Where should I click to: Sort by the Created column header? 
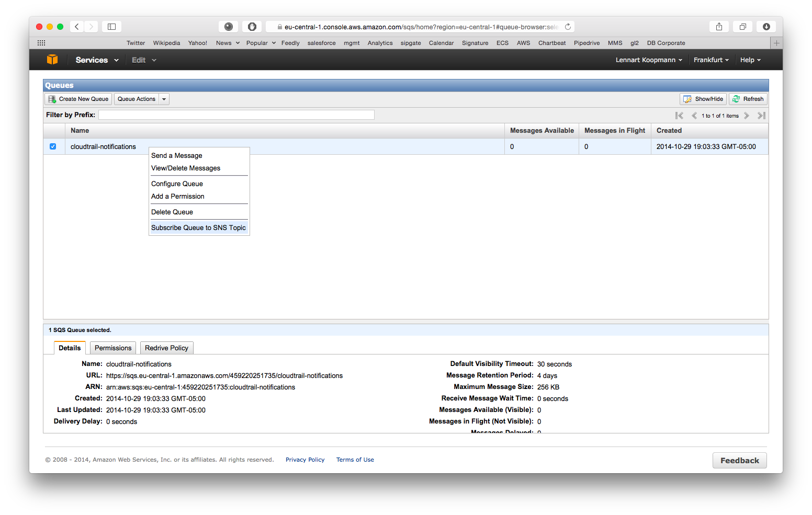pos(709,131)
